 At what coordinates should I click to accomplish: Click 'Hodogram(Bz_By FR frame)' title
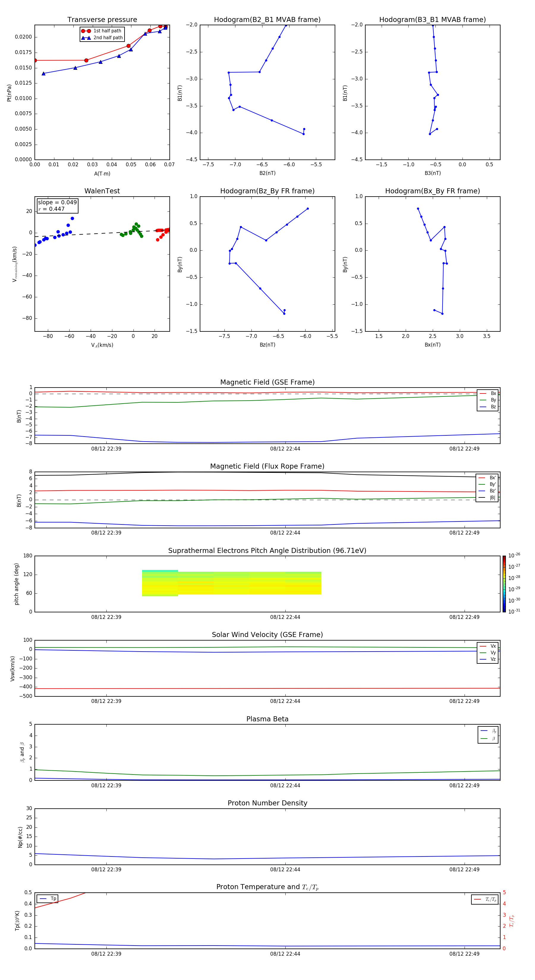(x=267, y=191)
